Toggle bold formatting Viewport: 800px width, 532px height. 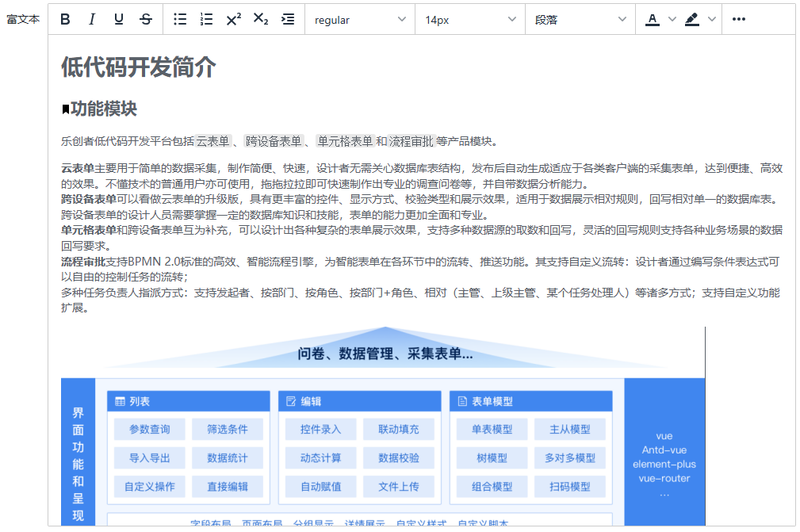(66, 20)
